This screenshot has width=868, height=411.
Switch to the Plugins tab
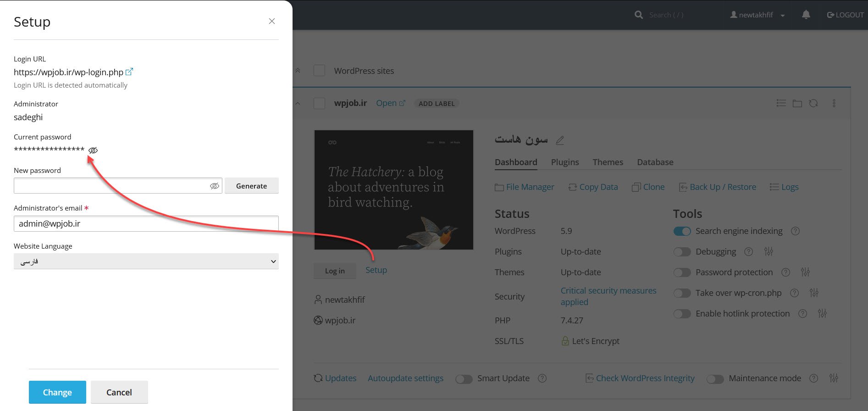(565, 162)
